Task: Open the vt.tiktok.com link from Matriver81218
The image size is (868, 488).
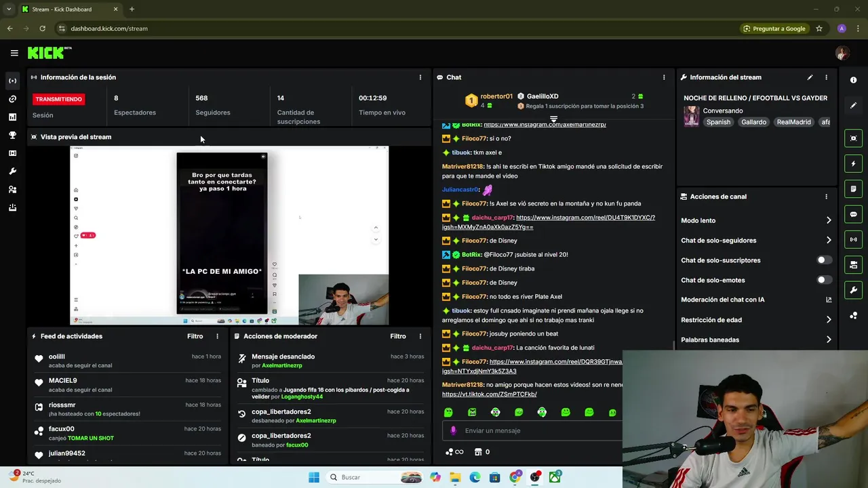Action: (490, 394)
